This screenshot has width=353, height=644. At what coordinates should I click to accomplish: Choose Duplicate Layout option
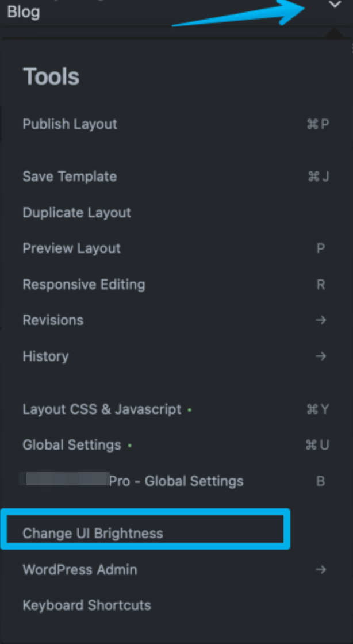point(76,213)
